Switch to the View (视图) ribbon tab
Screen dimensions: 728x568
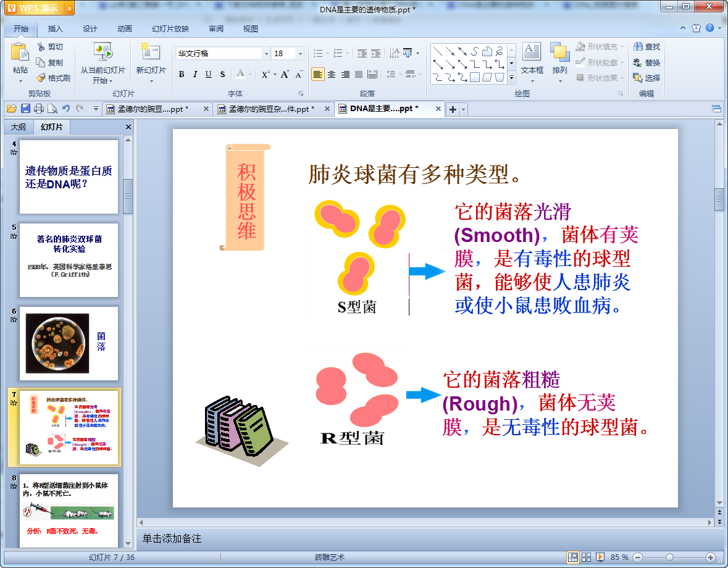tap(250, 29)
